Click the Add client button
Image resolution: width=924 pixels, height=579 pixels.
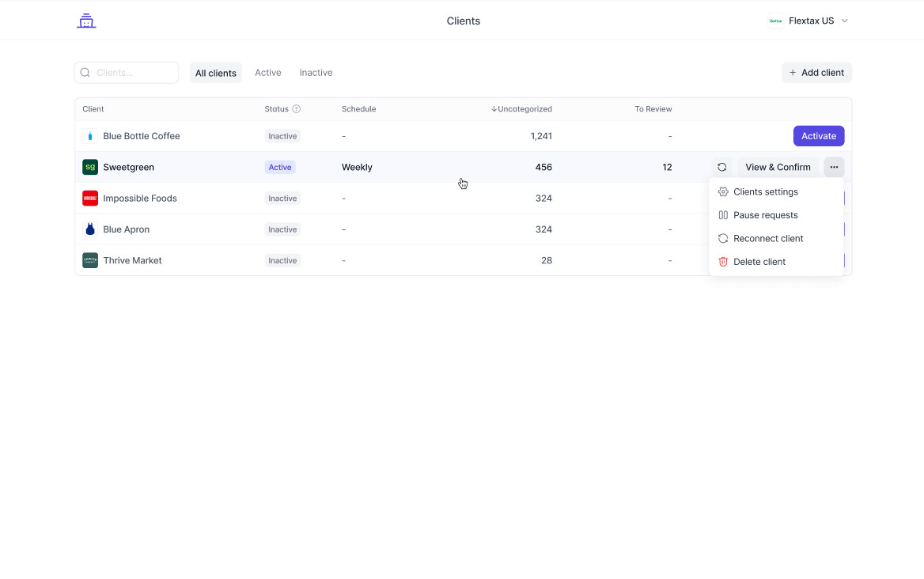point(816,73)
